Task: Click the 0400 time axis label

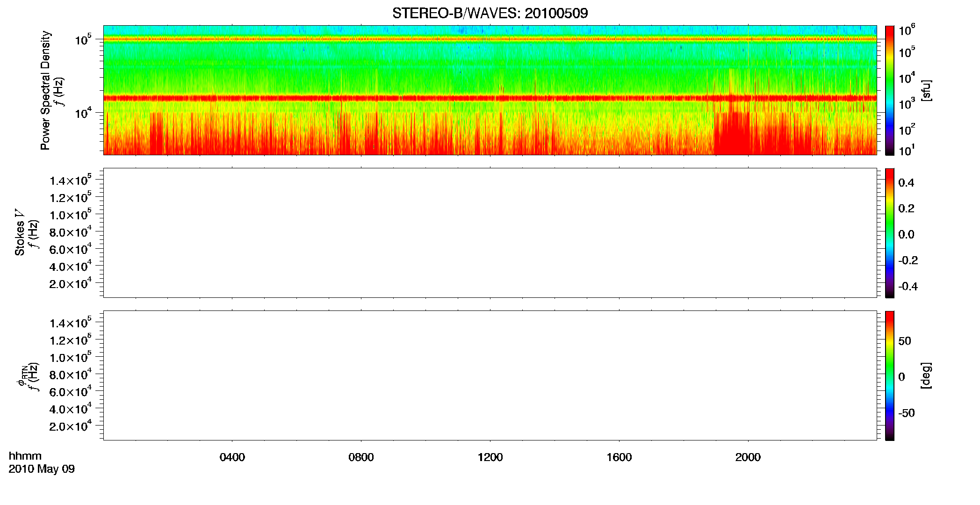Action: coord(232,457)
